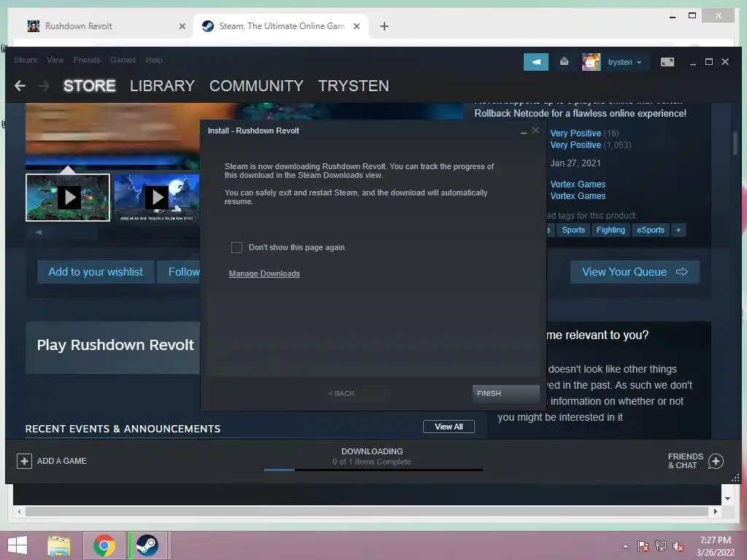Add more tags with plus button

click(x=678, y=230)
